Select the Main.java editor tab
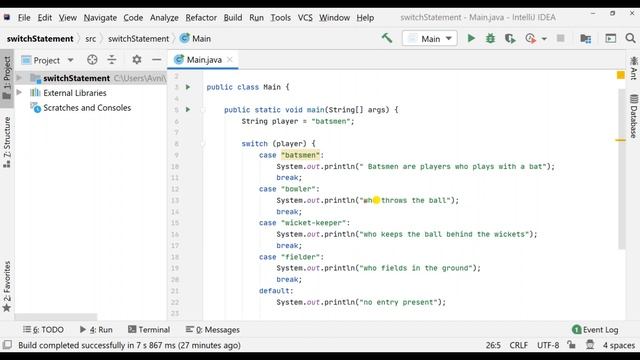Screen dimensions: 640x360 coord(203,60)
